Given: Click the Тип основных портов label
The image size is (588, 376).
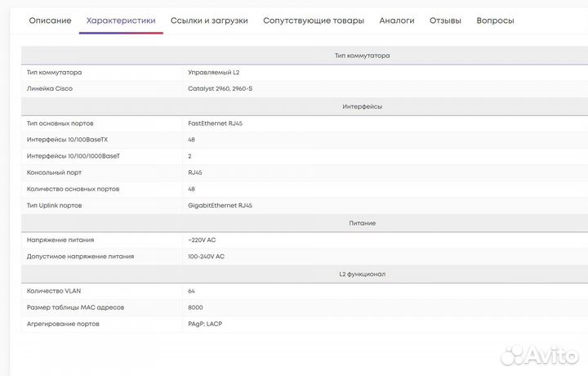Looking at the screenshot, I should (60, 123).
